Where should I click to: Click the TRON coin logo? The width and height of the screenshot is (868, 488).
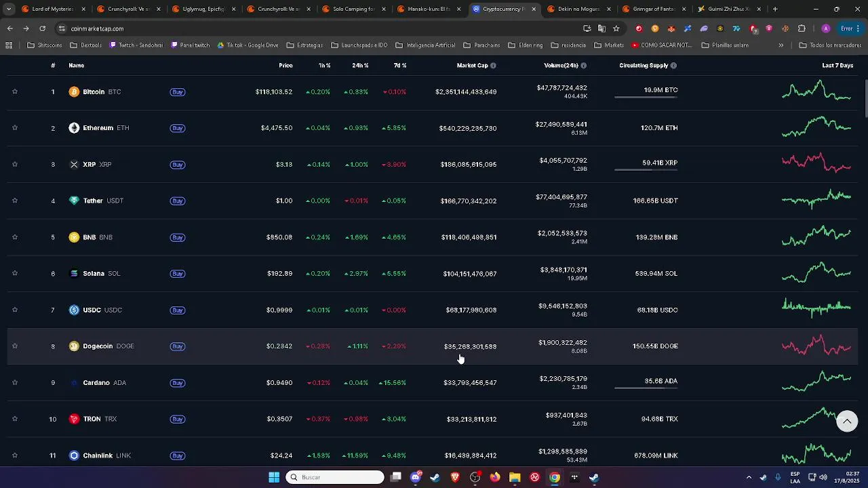pos(74,419)
